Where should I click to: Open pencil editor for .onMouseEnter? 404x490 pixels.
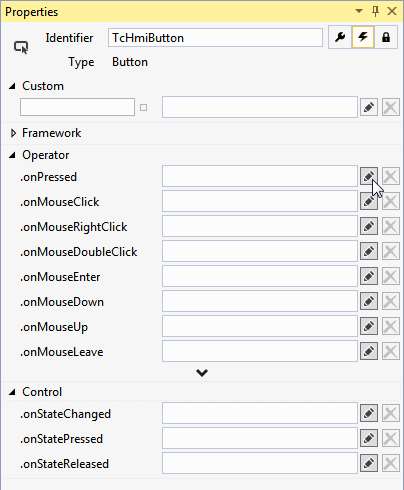pos(369,276)
